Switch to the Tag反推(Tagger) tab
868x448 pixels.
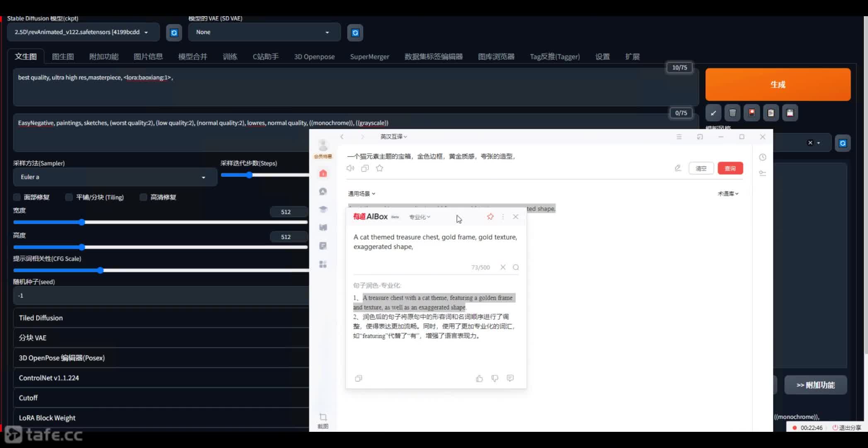pyautogui.click(x=555, y=56)
